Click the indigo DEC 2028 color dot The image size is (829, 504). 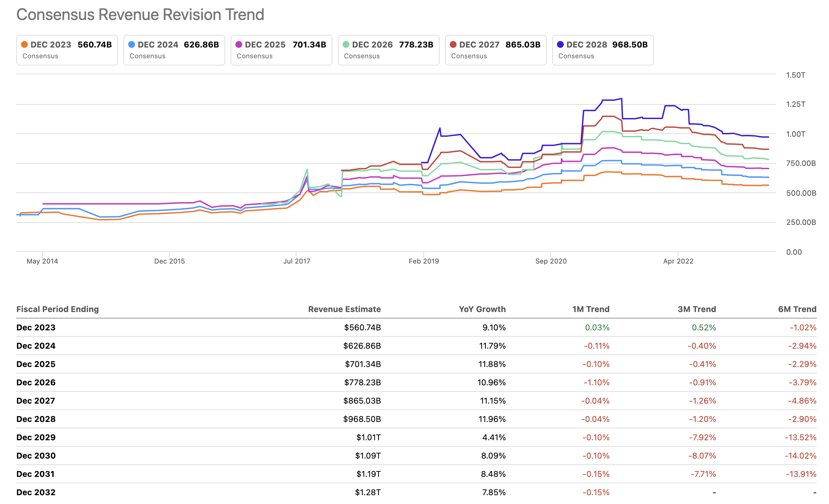[560, 44]
